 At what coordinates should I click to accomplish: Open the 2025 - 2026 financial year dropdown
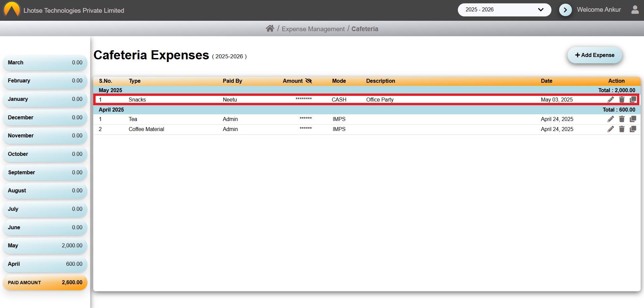[504, 10]
